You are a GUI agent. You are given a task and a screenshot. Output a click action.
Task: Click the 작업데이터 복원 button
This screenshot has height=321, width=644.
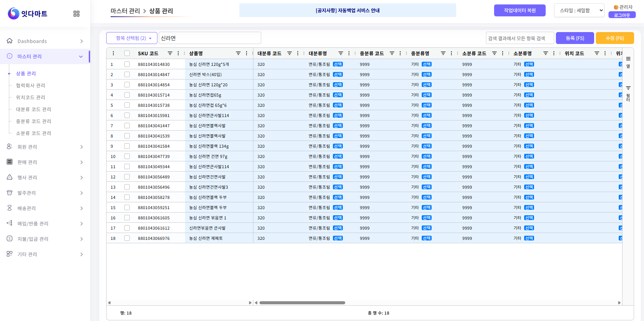coord(519,11)
